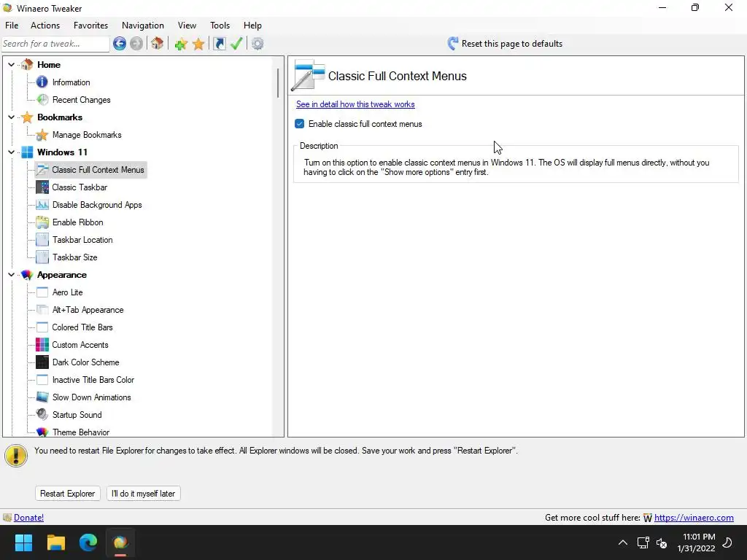Open the Actions menu
The width and height of the screenshot is (747, 560).
pyautogui.click(x=45, y=26)
